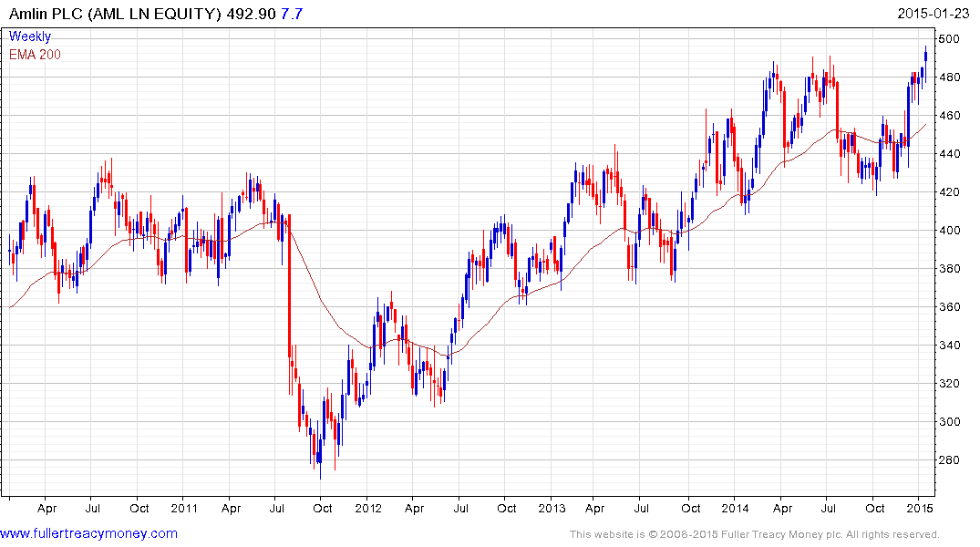The image size is (980, 547).
Task: Click the 360 price axis label
Action: pyautogui.click(x=949, y=307)
